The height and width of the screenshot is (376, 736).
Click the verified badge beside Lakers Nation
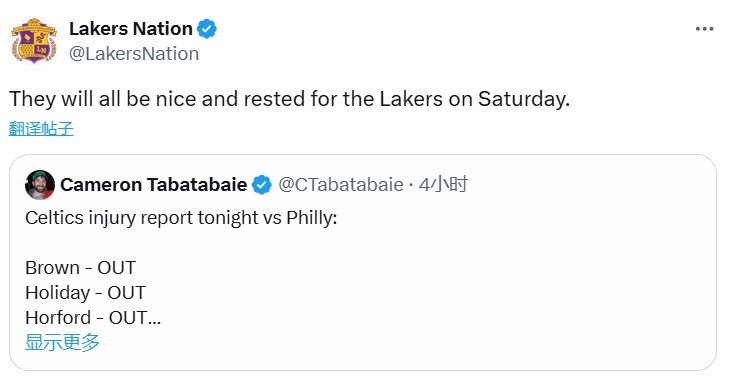pyautogui.click(x=207, y=29)
